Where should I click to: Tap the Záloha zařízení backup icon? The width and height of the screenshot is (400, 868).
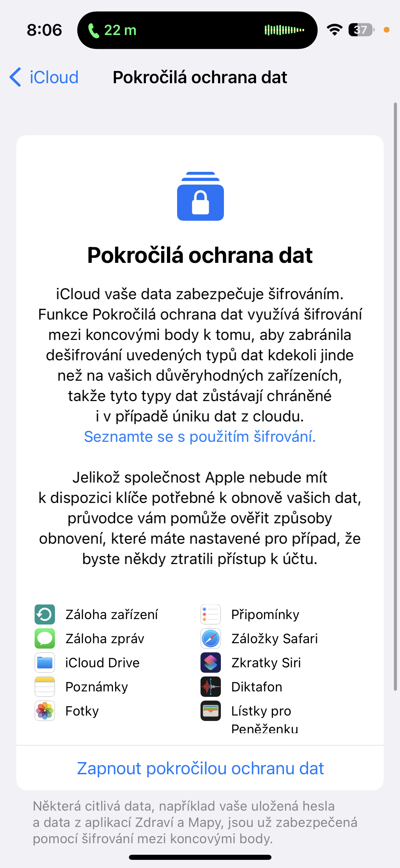(45, 614)
